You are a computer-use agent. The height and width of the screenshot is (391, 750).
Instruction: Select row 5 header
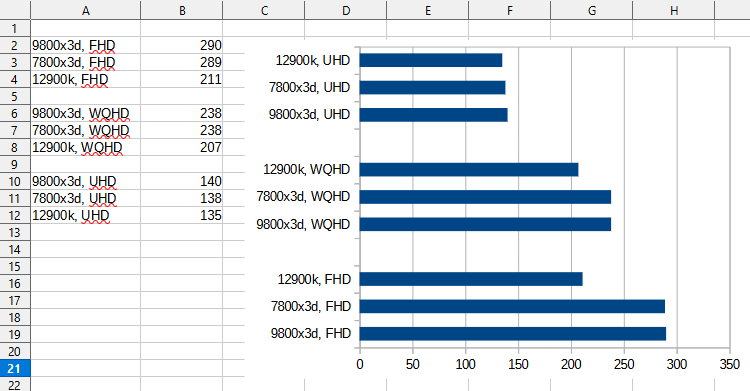15,96
